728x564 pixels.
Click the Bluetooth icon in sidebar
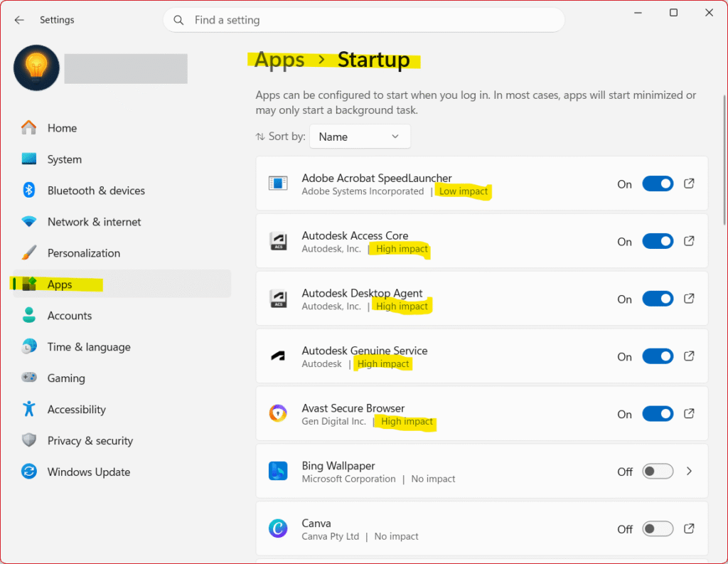28,190
